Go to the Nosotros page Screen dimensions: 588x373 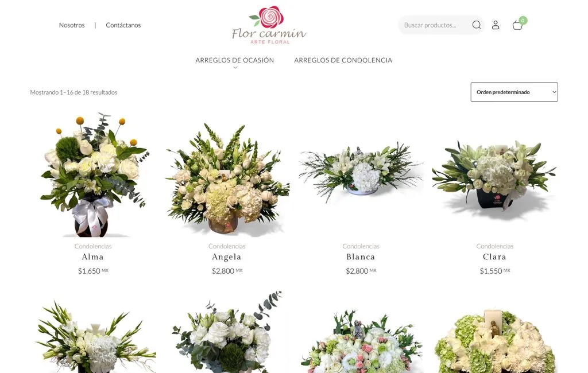coord(72,25)
